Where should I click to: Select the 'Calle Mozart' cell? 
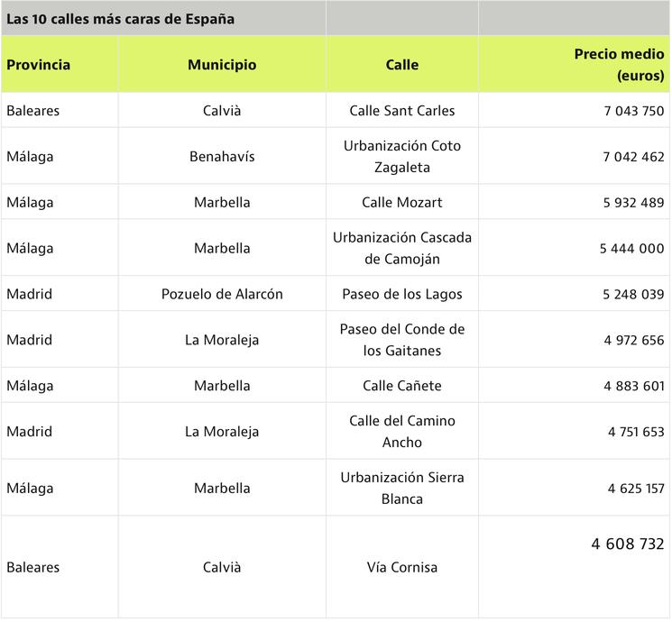tap(402, 203)
